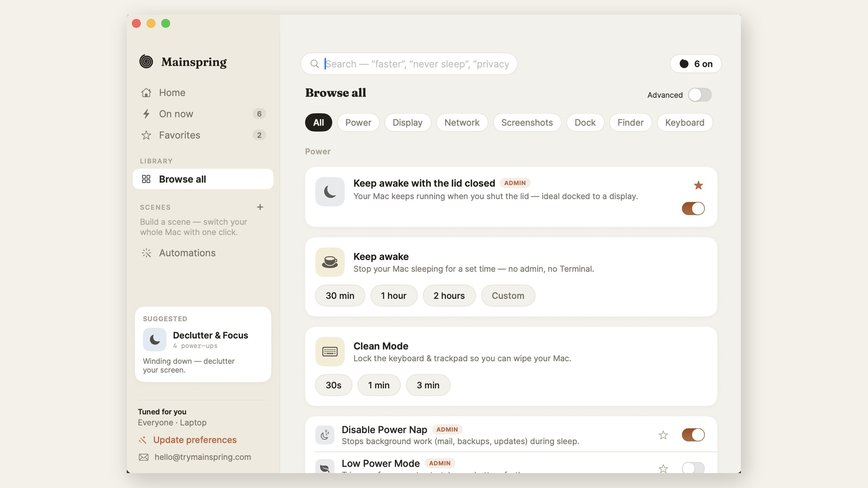Click the Clean Mode title
This screenshot has height=488, width=868.
[x=381, y=346]
